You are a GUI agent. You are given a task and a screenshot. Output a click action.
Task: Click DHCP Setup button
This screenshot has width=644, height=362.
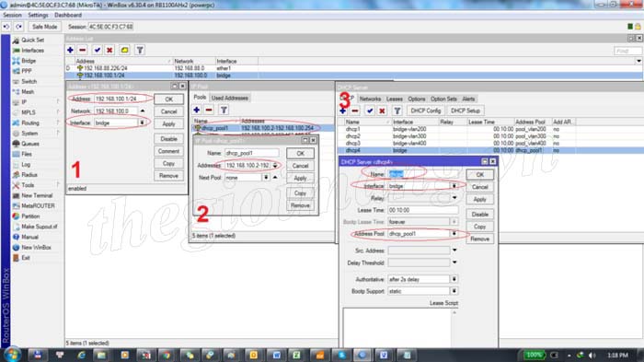point(465,111)
